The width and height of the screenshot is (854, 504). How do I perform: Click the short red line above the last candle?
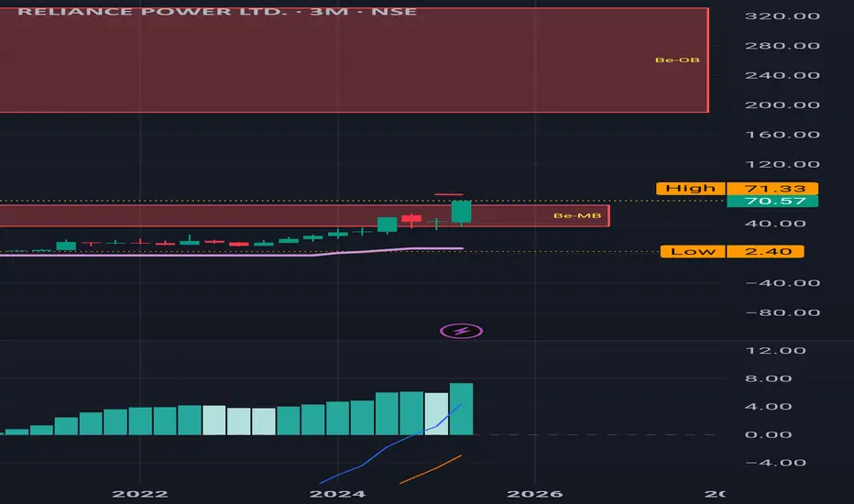(449, 194)
